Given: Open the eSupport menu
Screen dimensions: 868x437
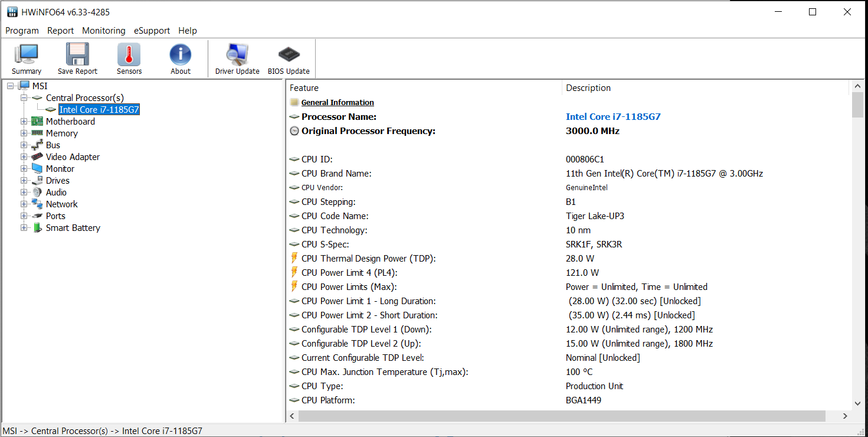Looking at the screenshot, I should coord(152,31).
